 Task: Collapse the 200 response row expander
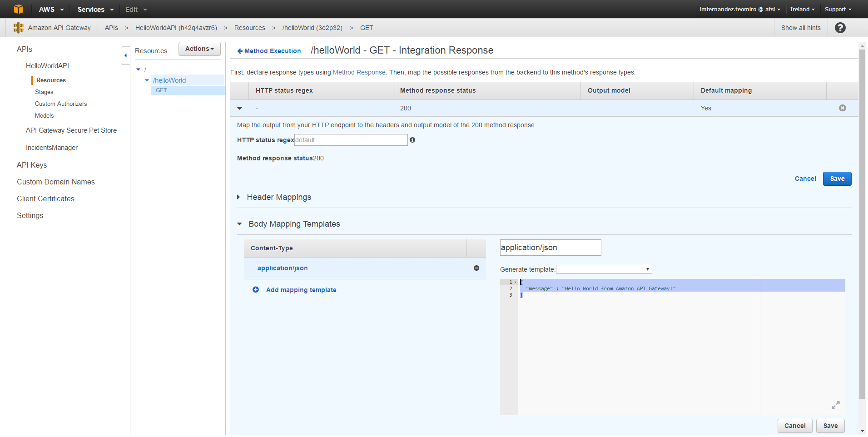click(240, 108)
